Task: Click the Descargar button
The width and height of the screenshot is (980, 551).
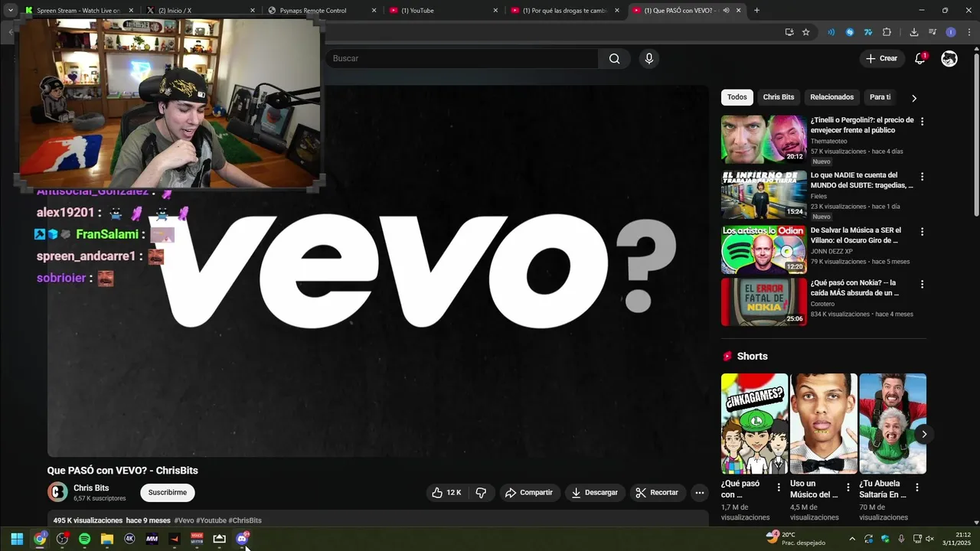Action: pos(595,493)
